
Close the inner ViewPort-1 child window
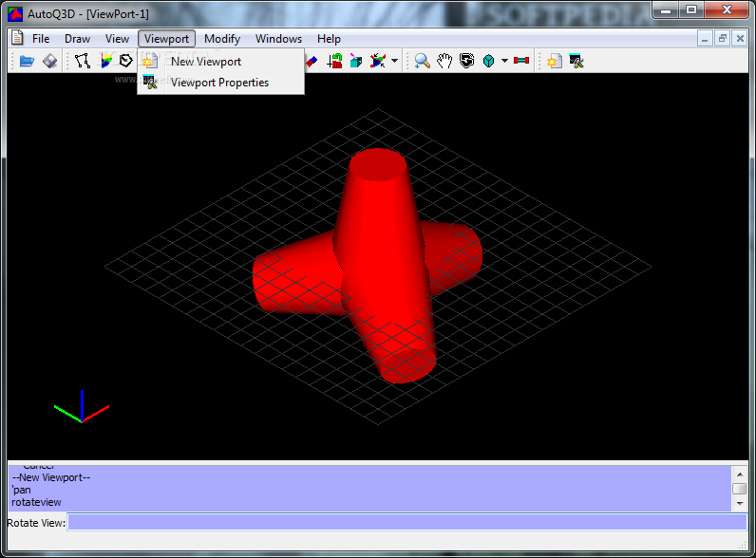click(740, 39)
